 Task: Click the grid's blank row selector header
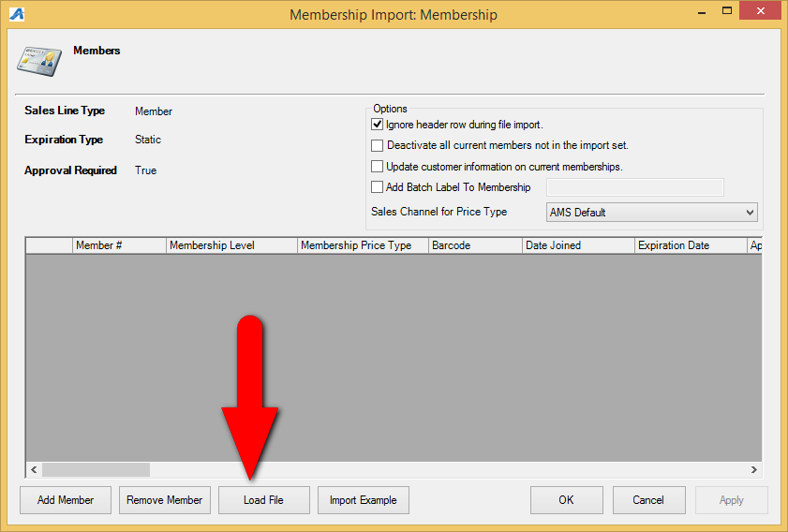[50, 245]
